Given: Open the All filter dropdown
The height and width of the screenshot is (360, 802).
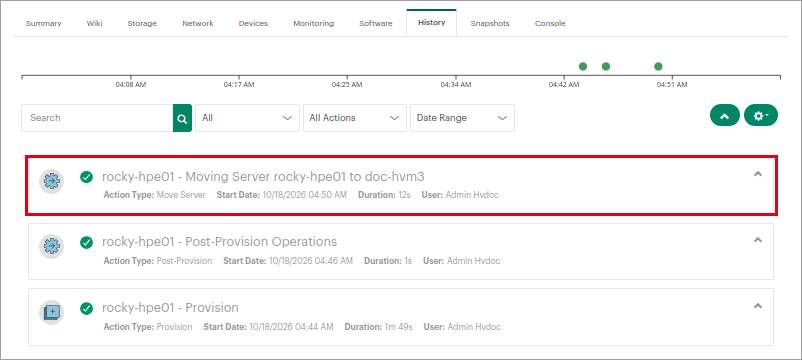Looking at the screenshot, I should [x=248, y=118].
